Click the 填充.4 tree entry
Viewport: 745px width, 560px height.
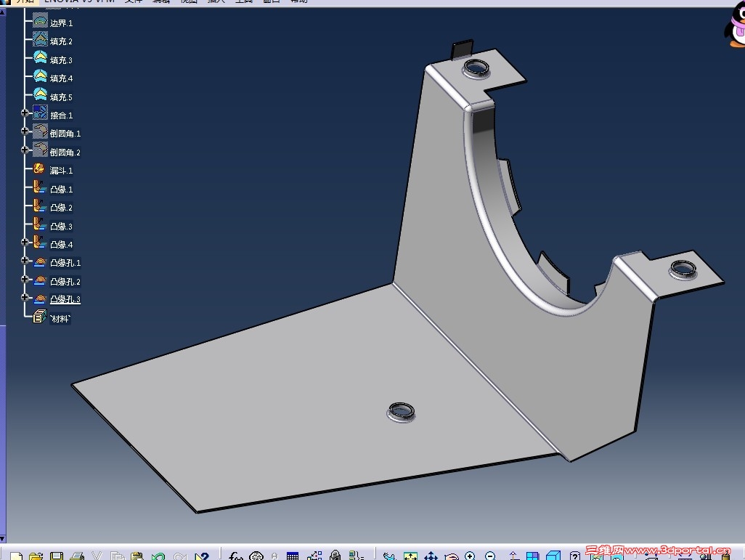coord(61,78)
